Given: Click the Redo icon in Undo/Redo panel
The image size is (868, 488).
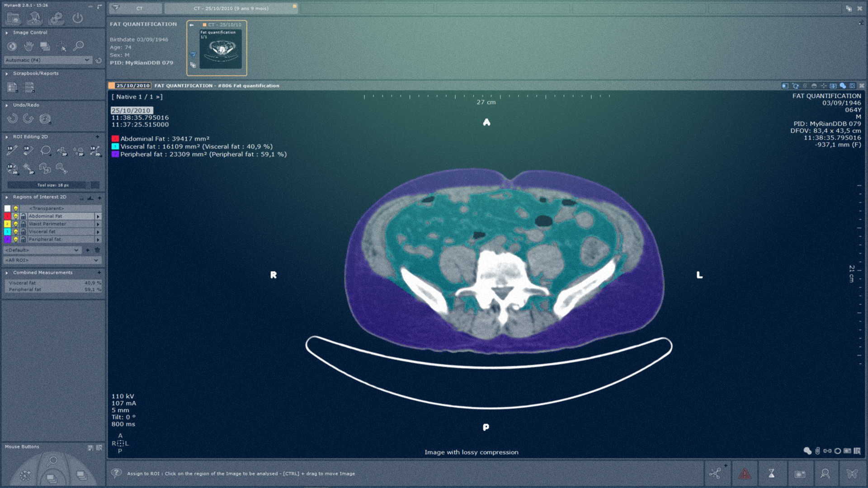Looking at the screenshot, I should [x=28, y=117].
